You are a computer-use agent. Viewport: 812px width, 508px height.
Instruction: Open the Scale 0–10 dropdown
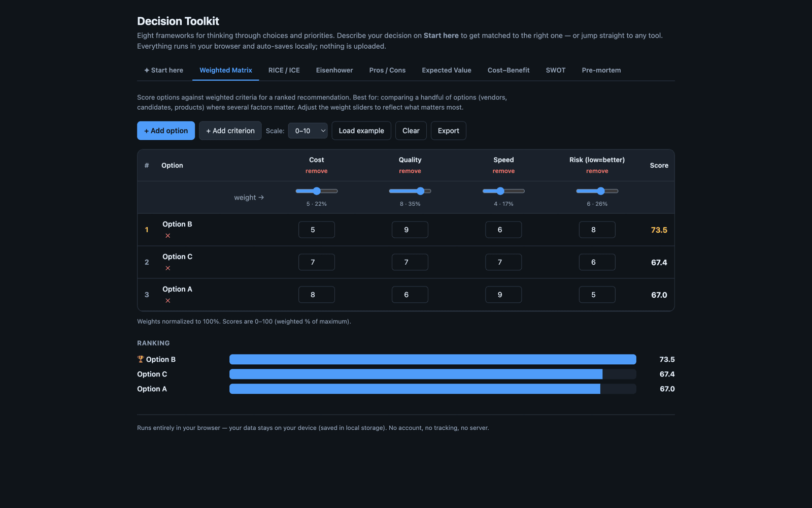click(308, 131)
